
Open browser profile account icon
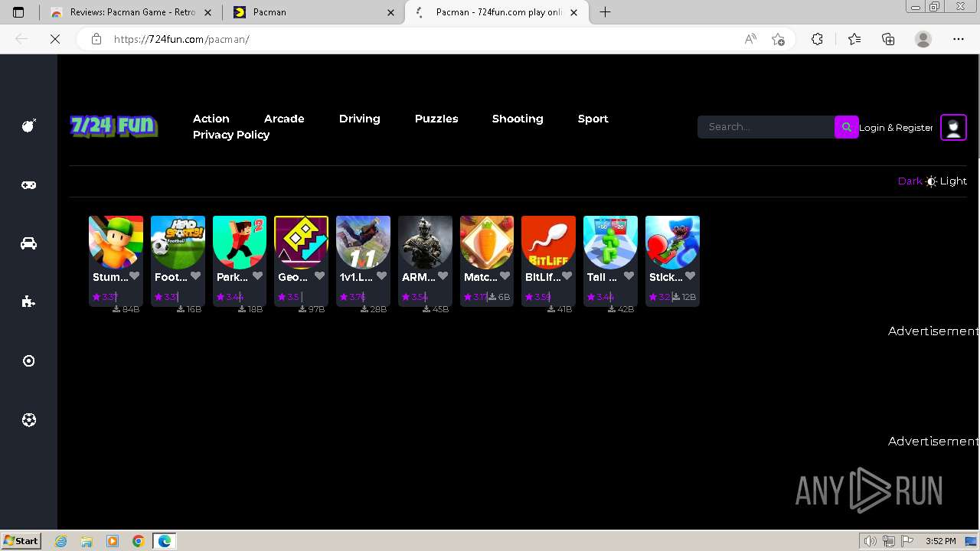click(x=923, y=39)
